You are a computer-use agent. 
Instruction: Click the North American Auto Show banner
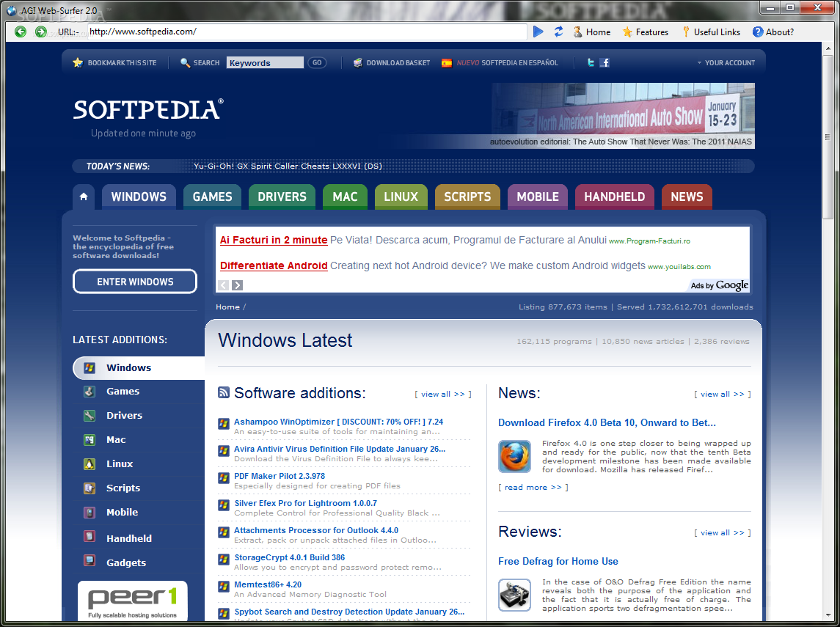click(x=623, y=115)
